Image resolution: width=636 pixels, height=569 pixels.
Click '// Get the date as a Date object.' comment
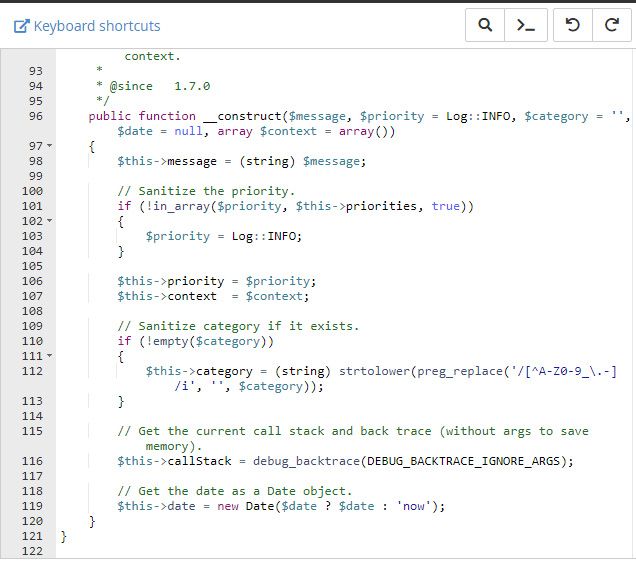click(234, 491)
